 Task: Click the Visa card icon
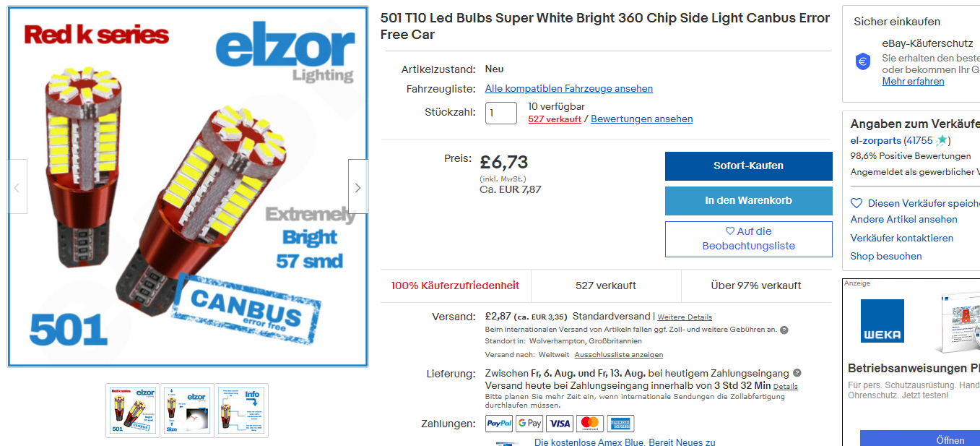click(x=560, y=424)
